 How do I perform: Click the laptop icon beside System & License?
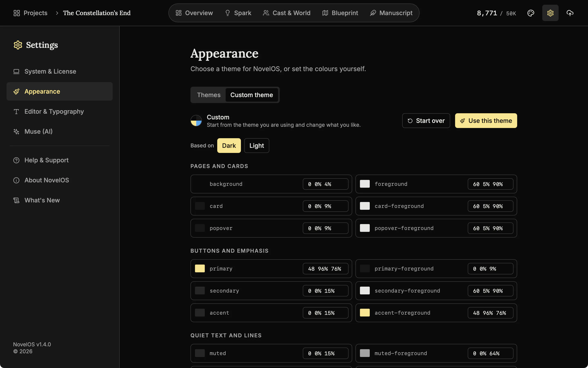[16, 71]
